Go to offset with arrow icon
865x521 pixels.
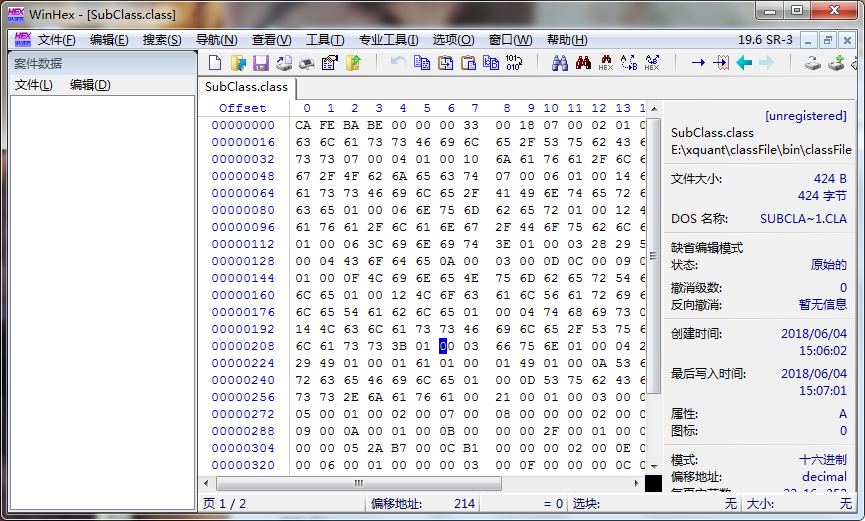698,63
